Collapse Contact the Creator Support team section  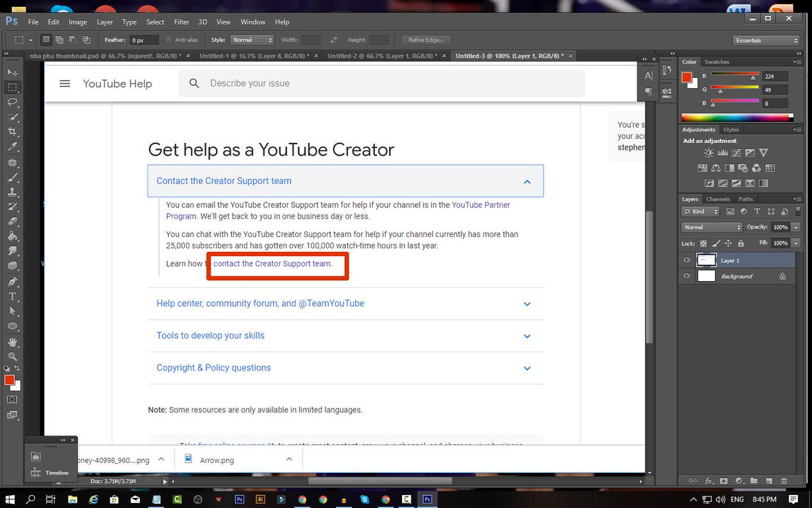(345, 181)
